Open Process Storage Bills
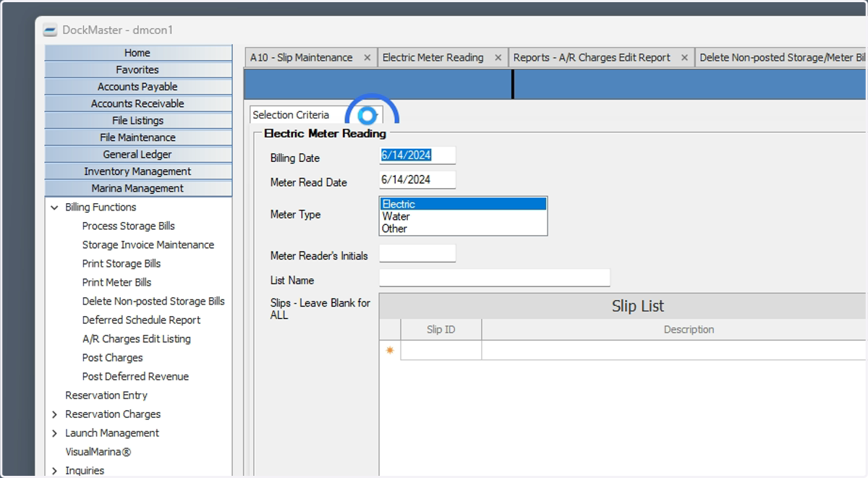Image resolution: width=868 pixels, height=478 pixels. click(129, 226)
